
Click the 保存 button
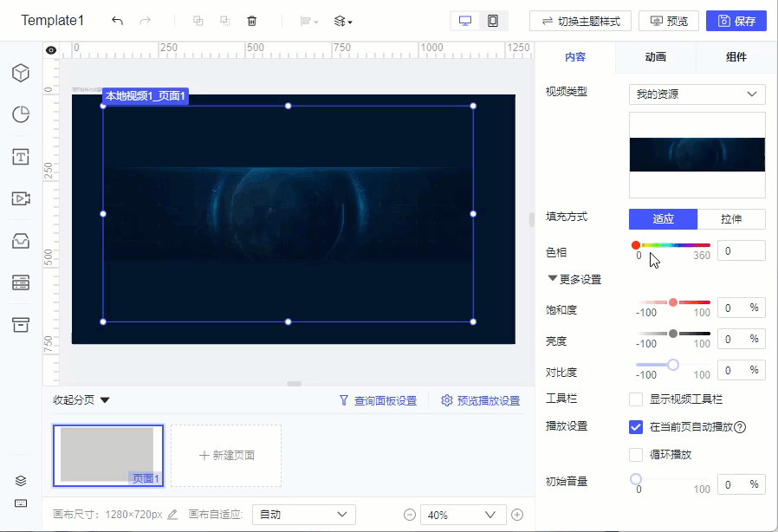(736, 21)
